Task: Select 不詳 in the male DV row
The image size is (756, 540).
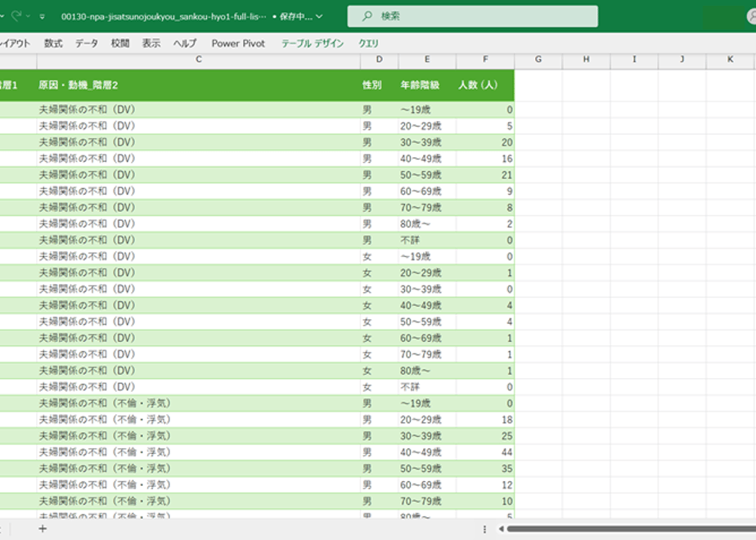Action: point(427,240)
